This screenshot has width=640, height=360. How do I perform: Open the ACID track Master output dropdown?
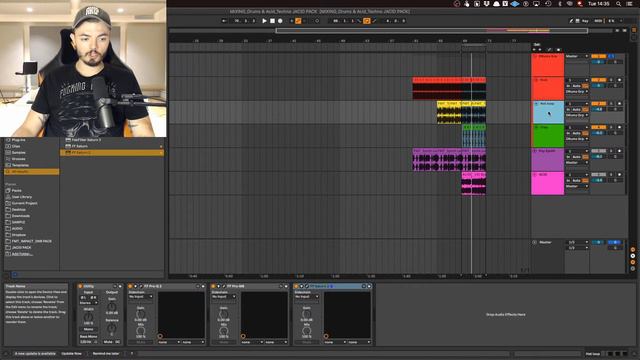(x=577, y=187)
